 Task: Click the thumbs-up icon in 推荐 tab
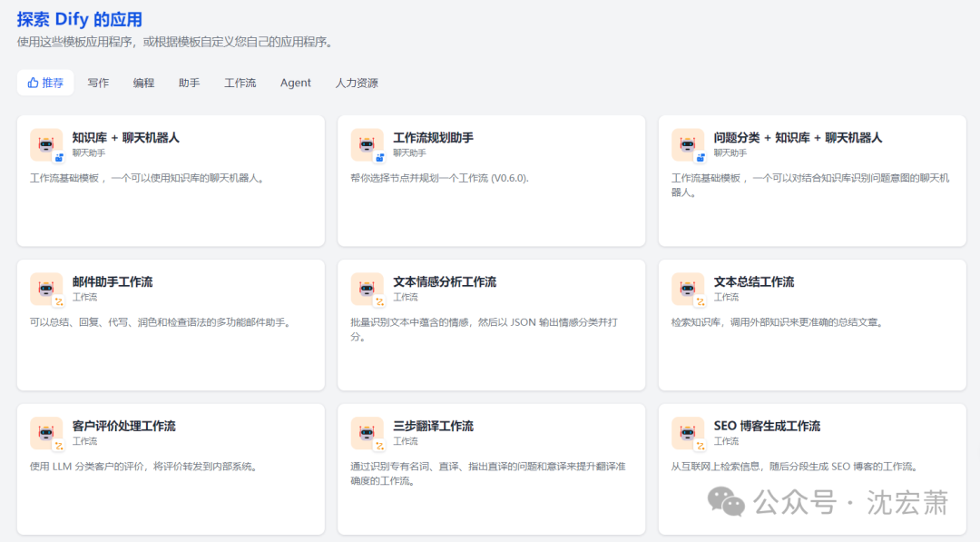pos(34,83)
